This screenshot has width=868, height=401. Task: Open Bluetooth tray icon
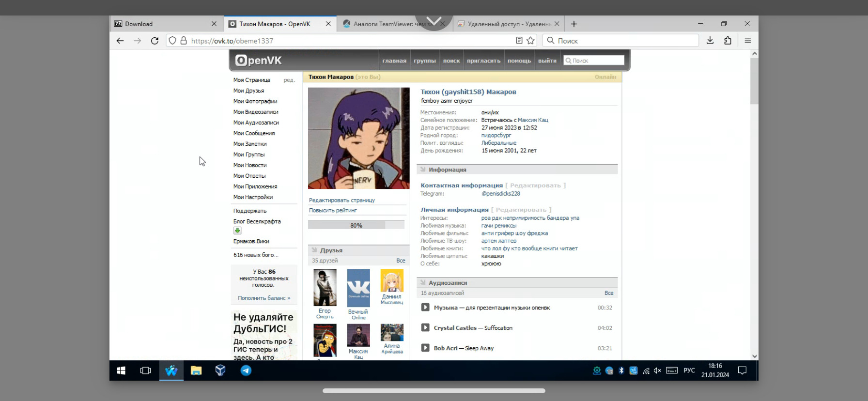(x=621, y=370)
